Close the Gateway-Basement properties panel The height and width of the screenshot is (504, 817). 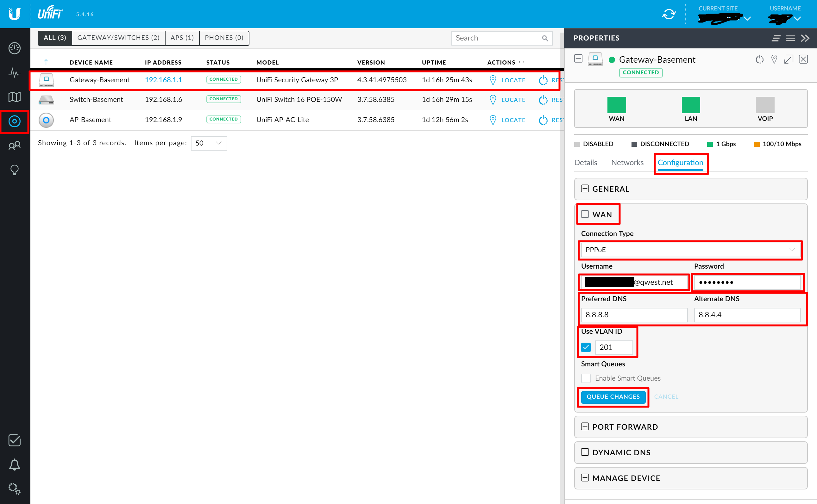click(x=803, y=59)
